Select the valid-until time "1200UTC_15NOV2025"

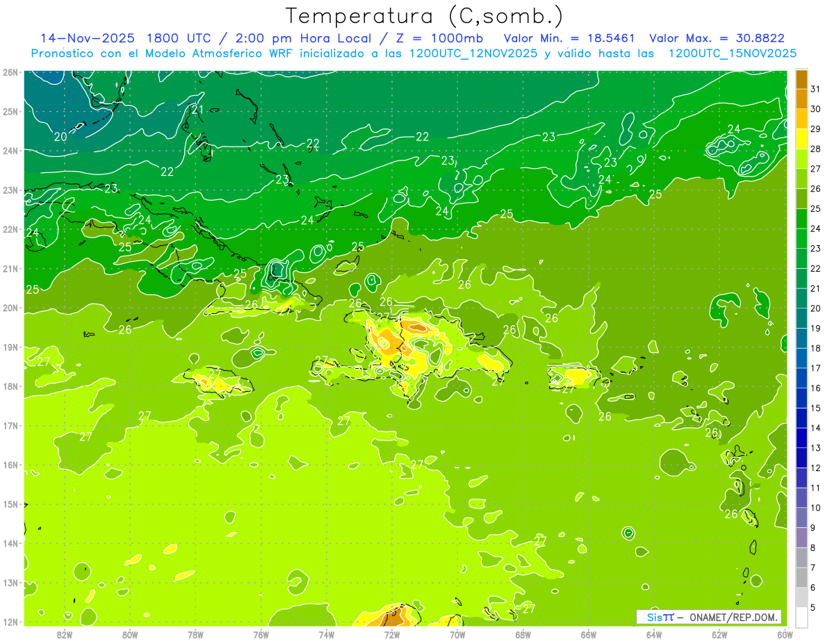tap(733, 53)
